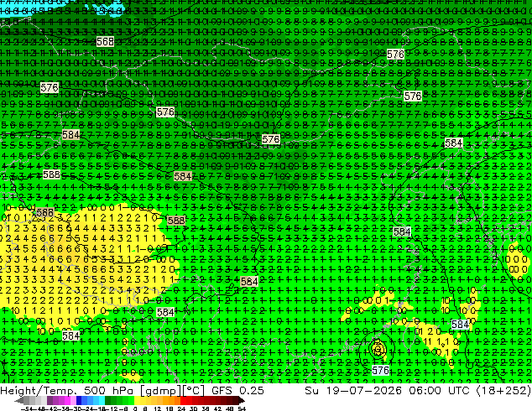Click the magenta legend swatch above -36
This screenshot has width=532, height=411.
(67, 400)
